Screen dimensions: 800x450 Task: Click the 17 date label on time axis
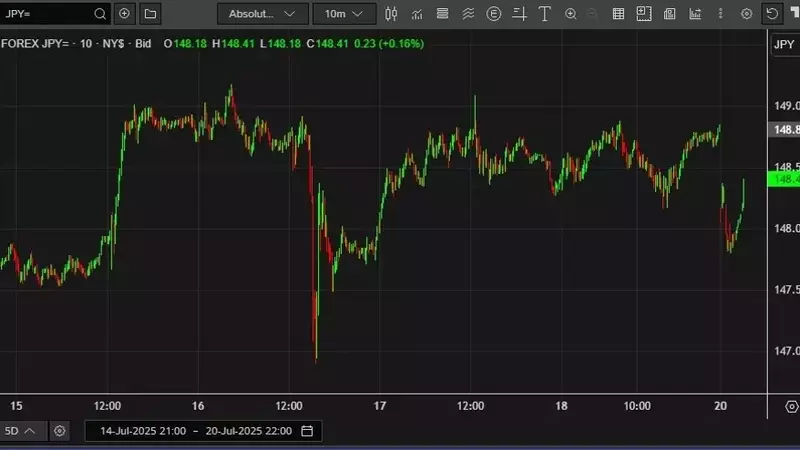[x=380, y=406]
